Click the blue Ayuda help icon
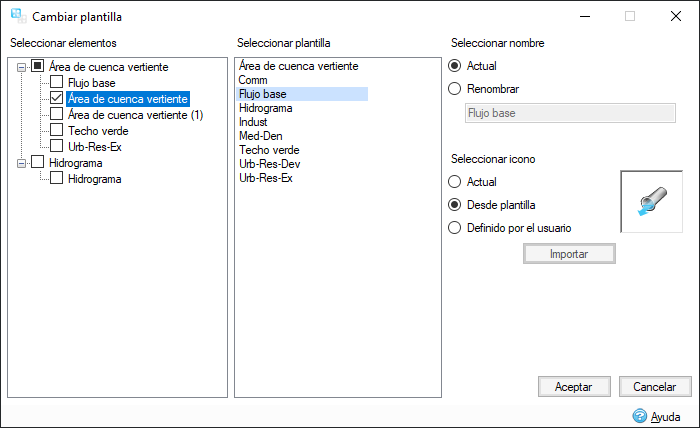Image resolution: width=700 pixels, height=428 pixels. [x=640, y=416]
